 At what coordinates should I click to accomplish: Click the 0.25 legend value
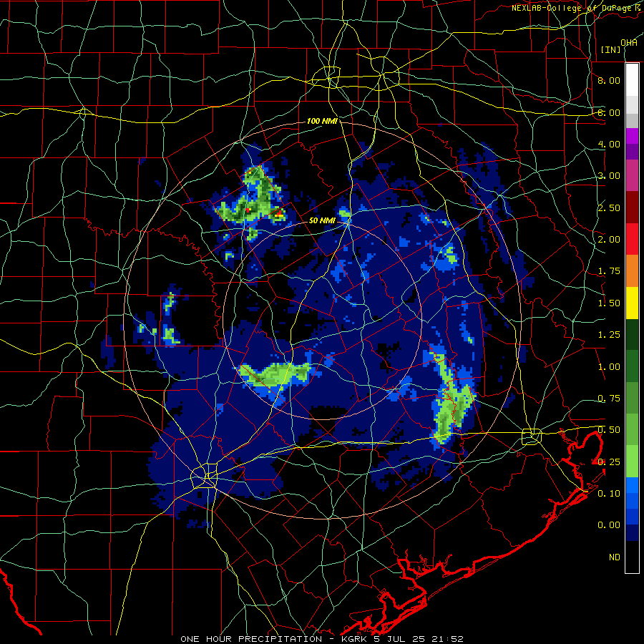[x=609, y=462]
